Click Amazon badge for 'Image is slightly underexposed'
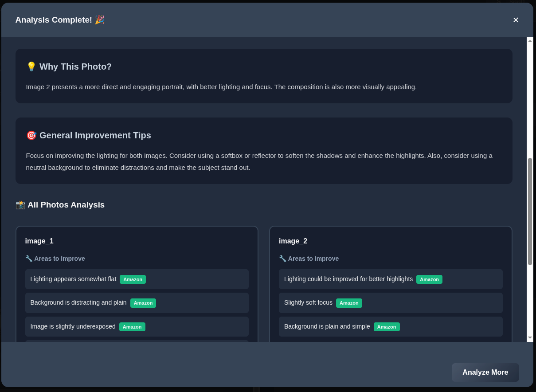 (132, 327)
